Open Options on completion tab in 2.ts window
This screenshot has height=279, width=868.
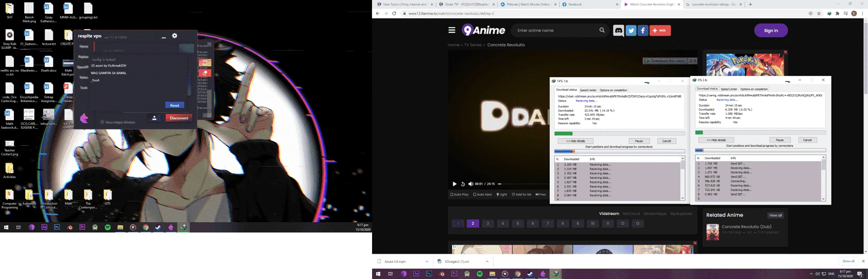pos(754,89)
